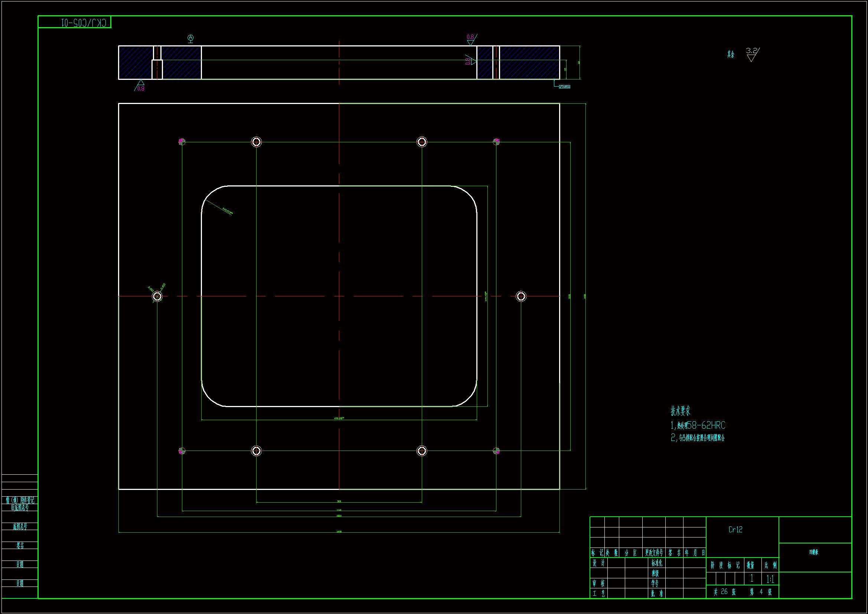Click the 0.8 roughness symbol atop right section

[x=471, y=39]
